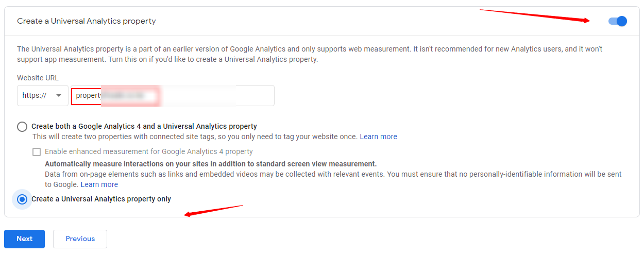Click the Universal Analytics description paragraph

click(x=309, y=54)
